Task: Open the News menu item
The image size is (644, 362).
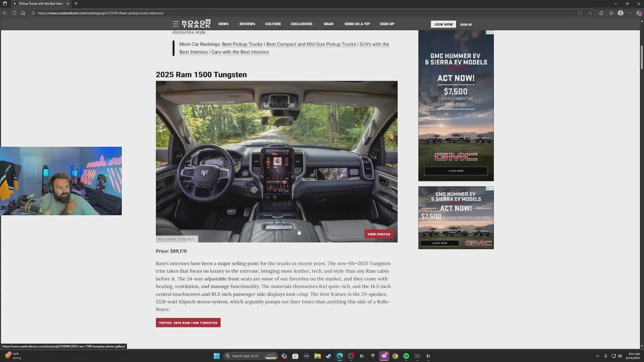Action: point(223,24)
